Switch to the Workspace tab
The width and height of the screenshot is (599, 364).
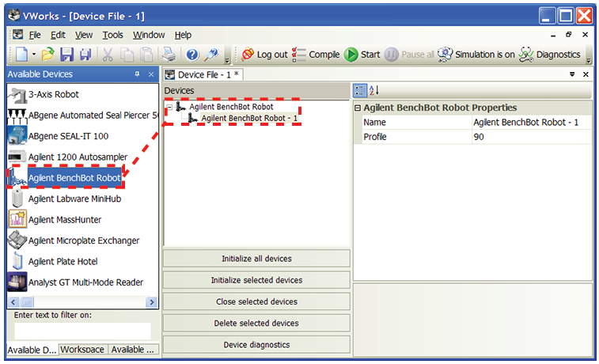pyautogui.click(x=82, y=350)
